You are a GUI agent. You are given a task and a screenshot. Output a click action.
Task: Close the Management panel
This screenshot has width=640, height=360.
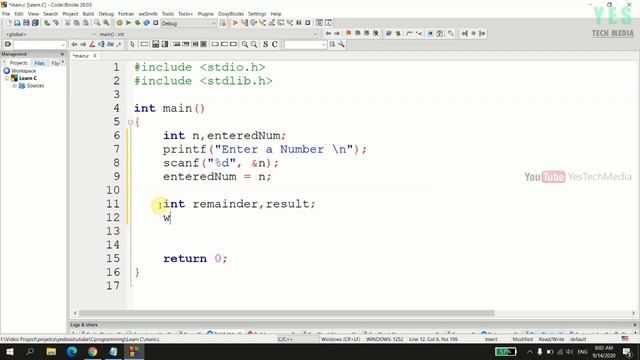click(62, 54)
